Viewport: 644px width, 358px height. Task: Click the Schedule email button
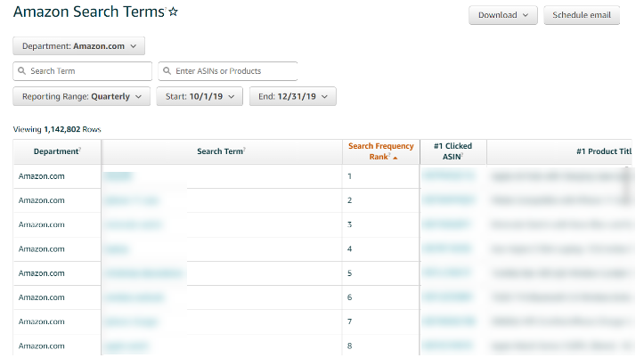(582, 15)
